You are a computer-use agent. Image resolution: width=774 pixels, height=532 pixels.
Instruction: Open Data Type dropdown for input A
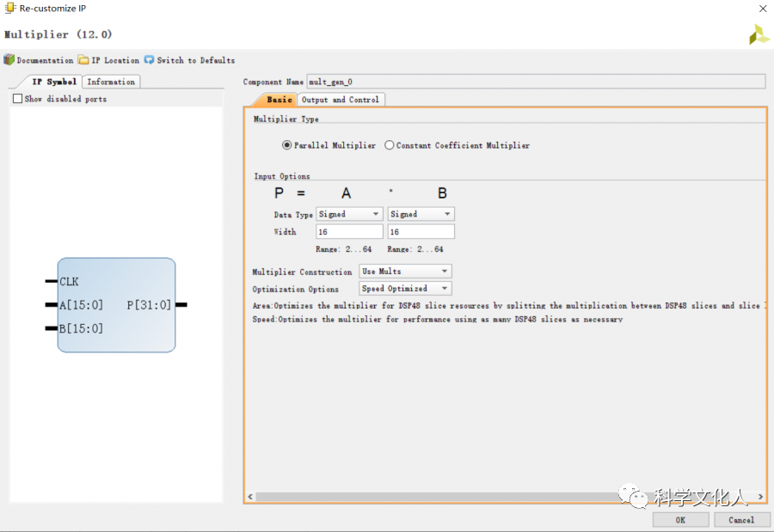click(349, 214)
